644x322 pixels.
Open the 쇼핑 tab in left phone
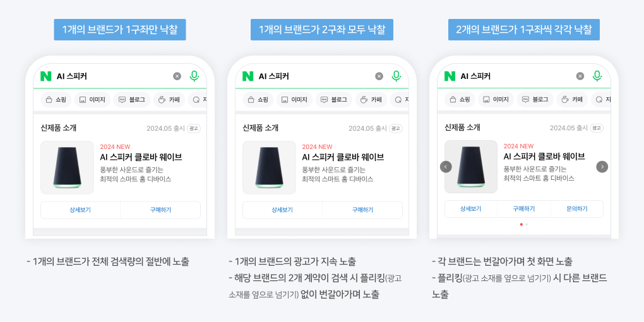[x=56, y=100]
